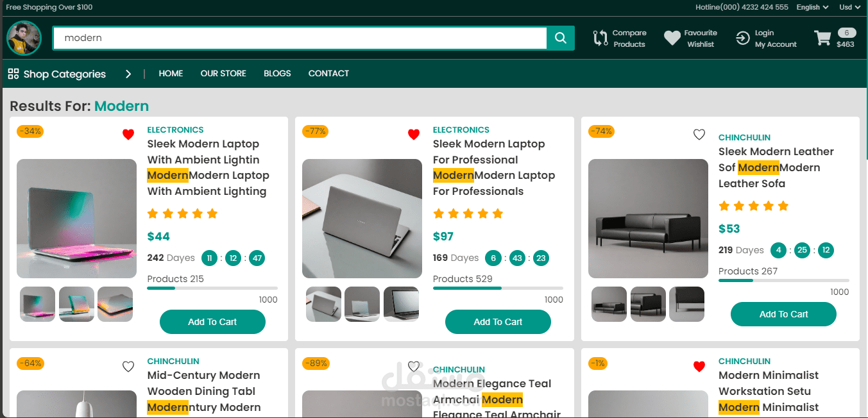This screenshot has height=418, width=868.
Task: Go to the BLOGS menu item
Action: (x=277, y=73)
